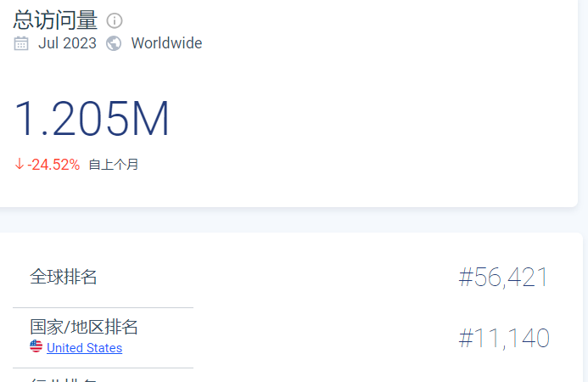Image resolution: width=588 pixels, height=382 pixels.
Task: Select the Worldwide region label
Action: pyautogui.click(x=166, y=43)
